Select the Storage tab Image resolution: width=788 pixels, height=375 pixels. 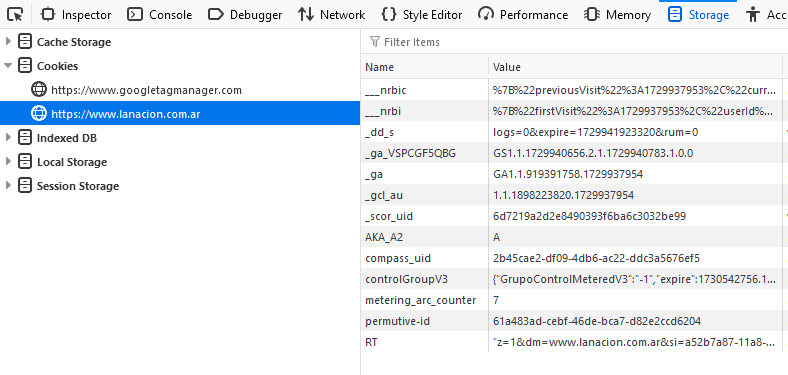point(698,15)
